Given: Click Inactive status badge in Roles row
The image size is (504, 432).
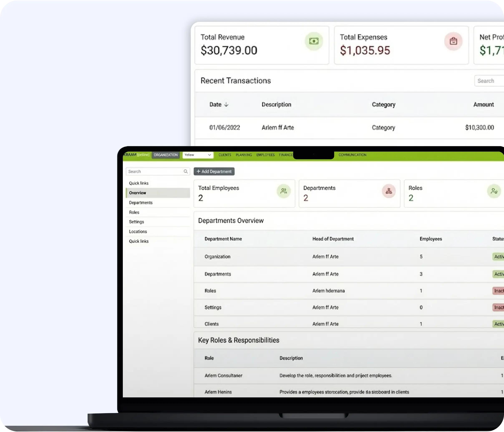Looking at the screenshot, I should (x=498, y=291).
